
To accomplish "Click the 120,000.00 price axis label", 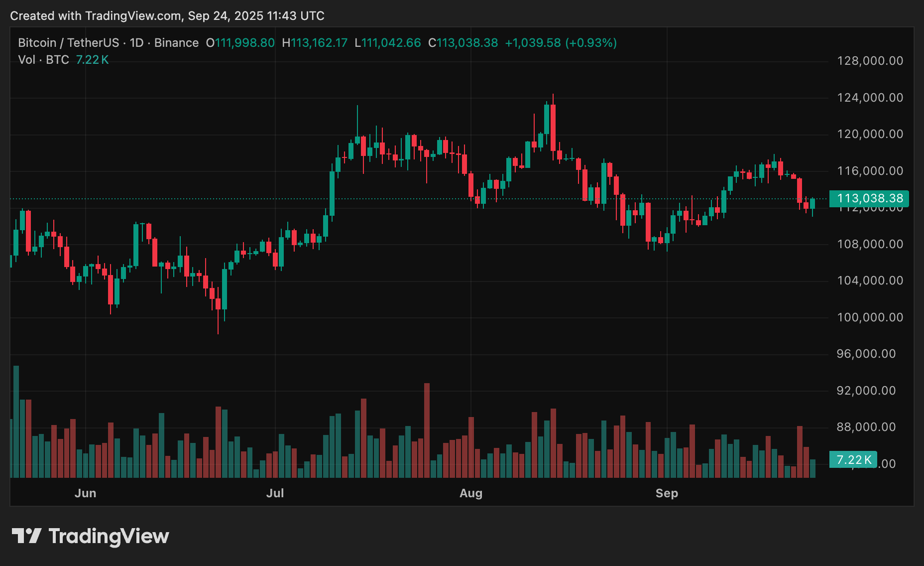I will pos(869,134).
